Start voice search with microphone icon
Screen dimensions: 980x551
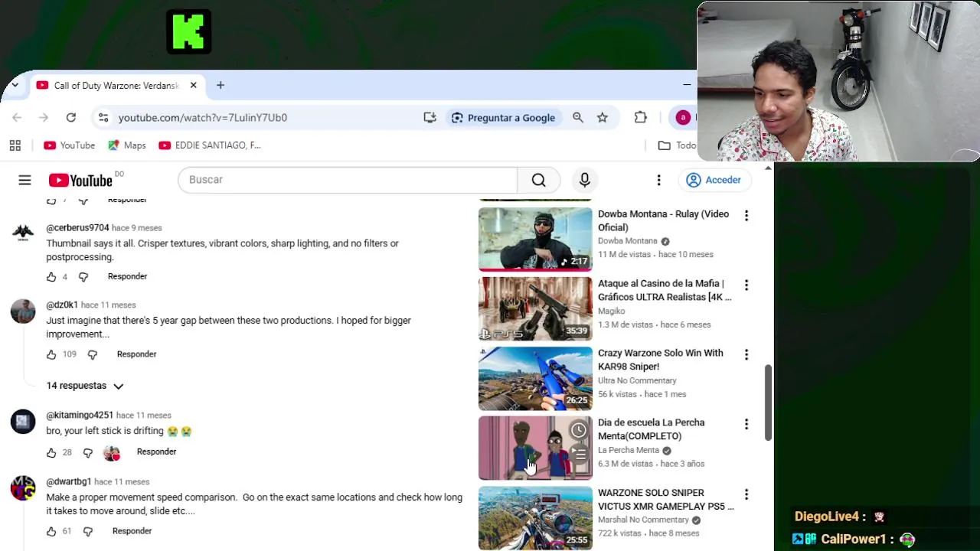pyautogui.click(x=585, y=180)
